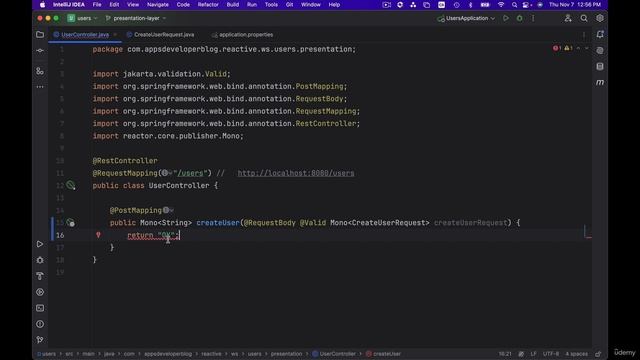The height and width of the screenshot is (360, 640).
Task: Click the endpoint gutter icon on line 15
Action: [x=71, y=223]
